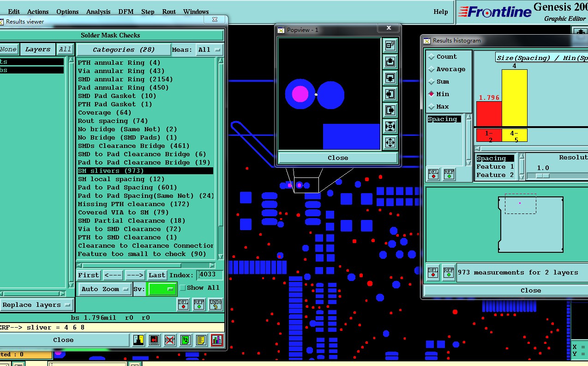Open the histogram bar-chart icon

click(217, 340)
